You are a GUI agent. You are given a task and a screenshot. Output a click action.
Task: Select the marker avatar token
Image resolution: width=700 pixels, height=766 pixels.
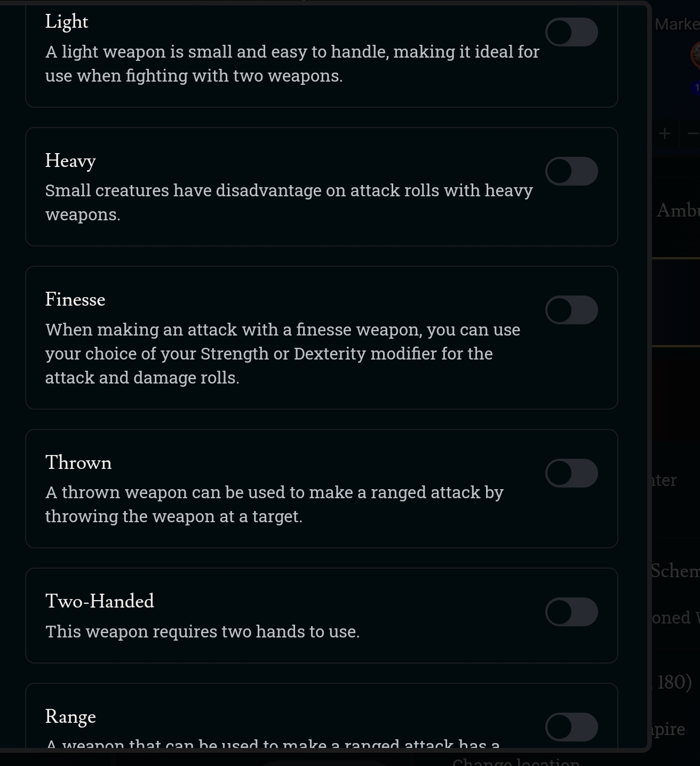click(695, 55)
